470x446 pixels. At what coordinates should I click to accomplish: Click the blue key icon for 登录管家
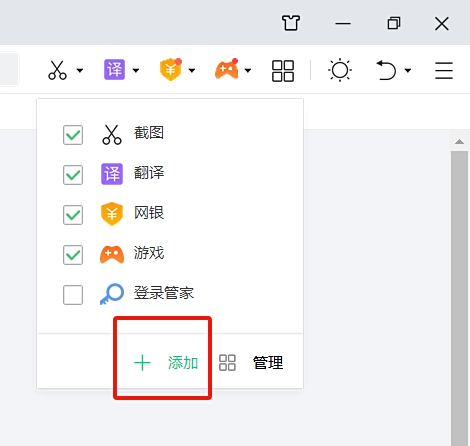[x=112, y=294]
